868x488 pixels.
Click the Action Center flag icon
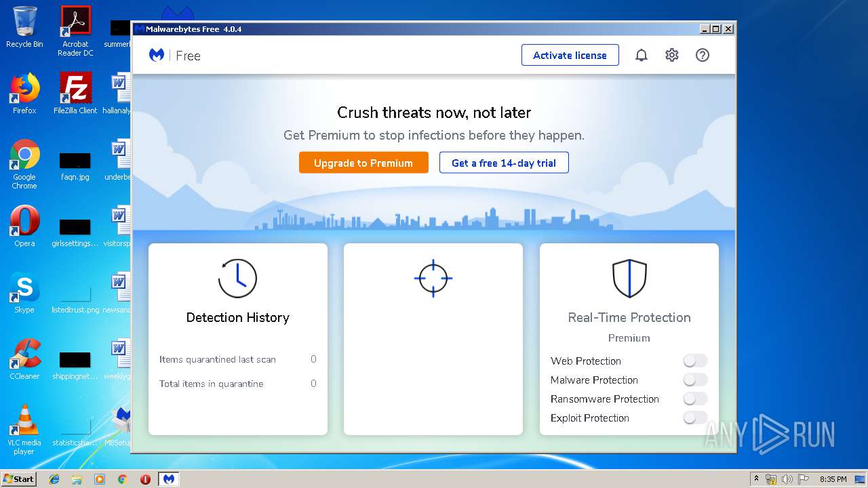click(803, 479)
